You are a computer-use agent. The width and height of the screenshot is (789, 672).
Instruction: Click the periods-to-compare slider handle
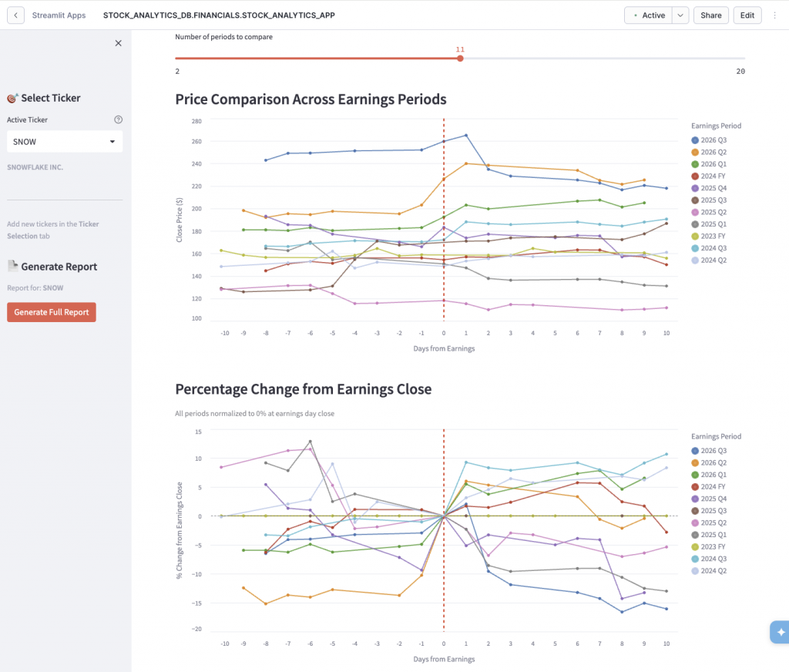click(460, 59)
